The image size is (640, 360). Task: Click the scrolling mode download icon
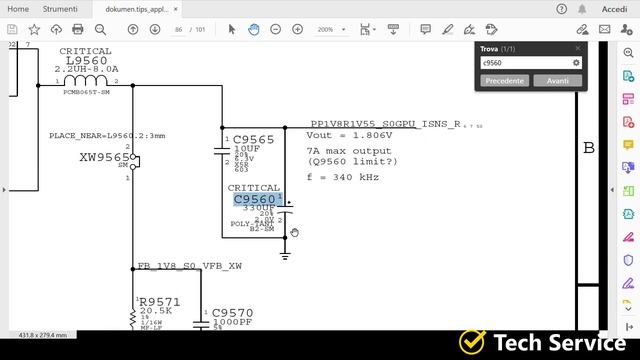pos(393,29)
